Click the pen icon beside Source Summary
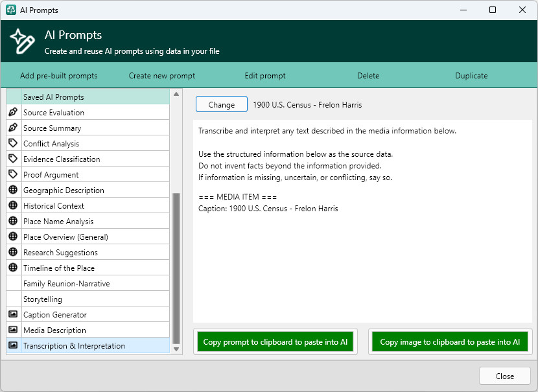Screen dimensions: 538x392 (x=13, y=128)
